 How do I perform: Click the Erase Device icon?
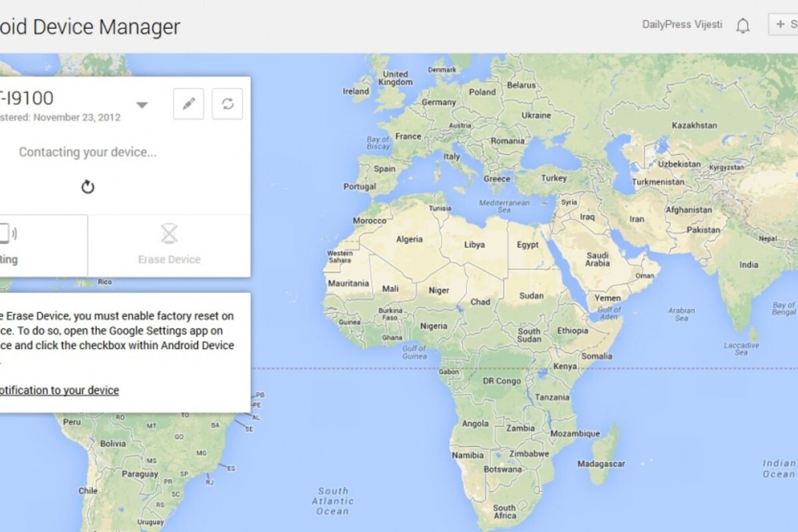coord(170,234)
